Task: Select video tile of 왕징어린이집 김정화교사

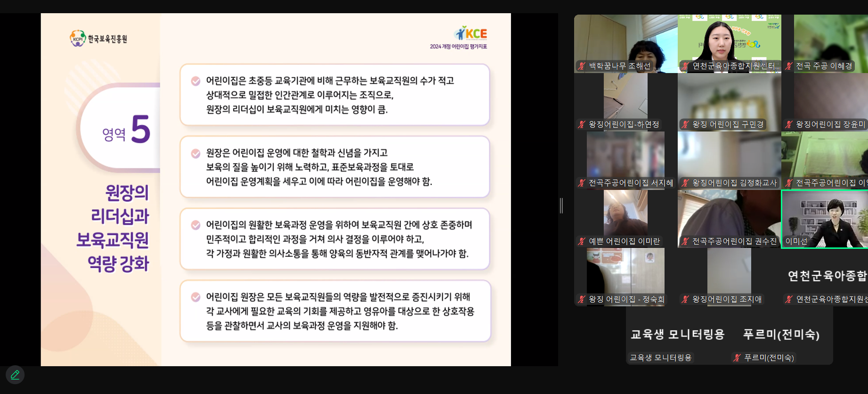Action: [x=729, y=161]
